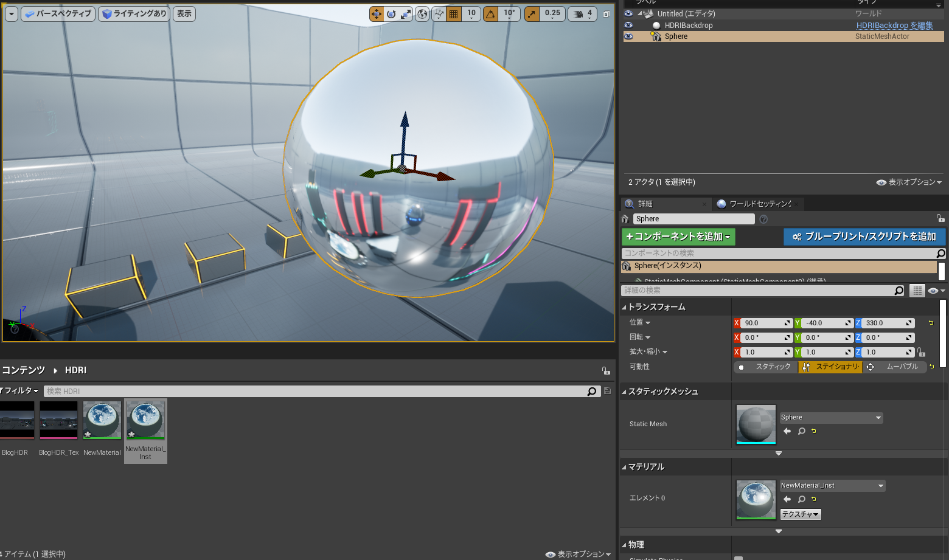This screenshot has height=560, width=949.
Task: Toggle rotation angle snapping
Action: pyautogui.click(x=490, y=13)
